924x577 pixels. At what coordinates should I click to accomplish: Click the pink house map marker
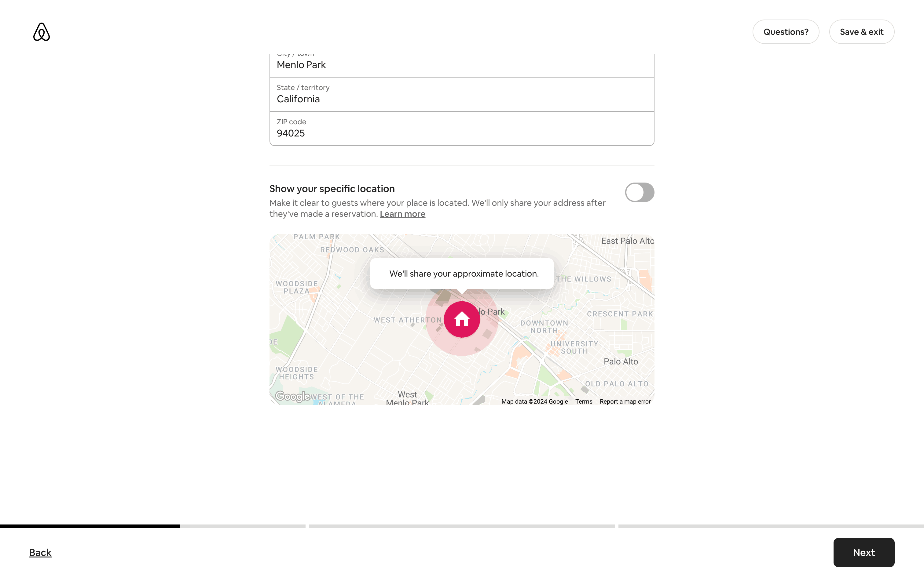pos(462,319)
